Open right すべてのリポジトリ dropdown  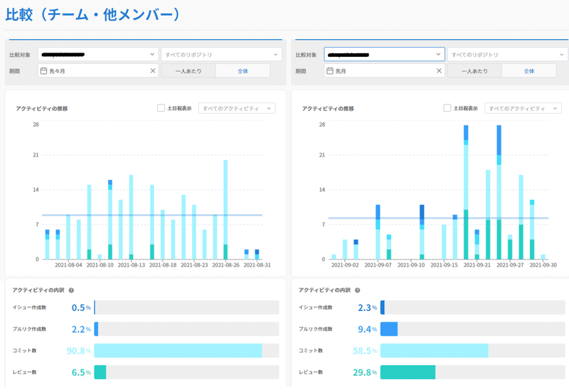click(x=508, y=55)
